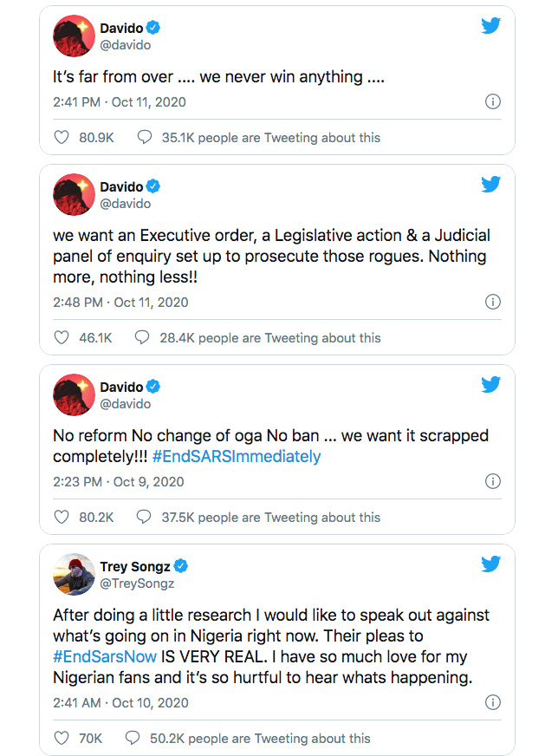Like the "Executive order" tweet with 46.1K likes
This screenshot has height=756, width=545.
(x=62, y=337)
